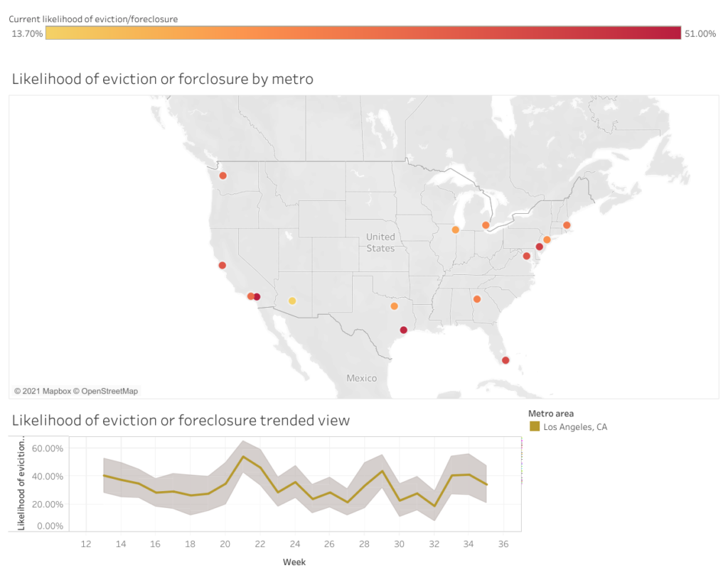
Task: Click 'Likelihood of eviction or forclosure by metro' title
Action: (163, 79)
